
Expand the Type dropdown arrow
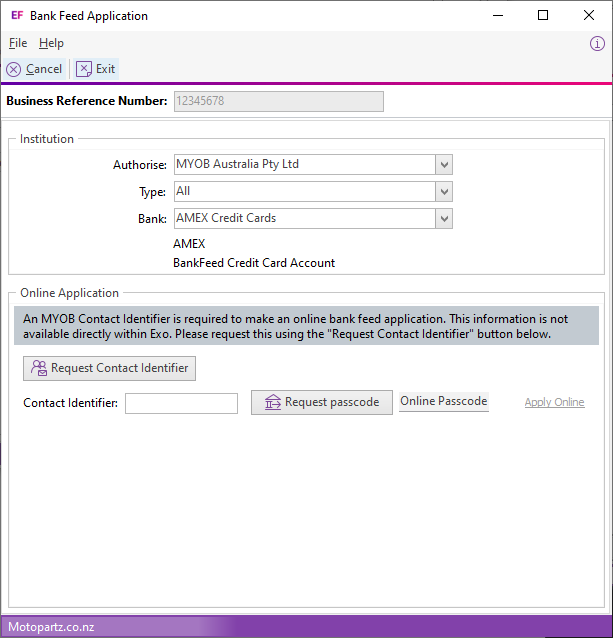pos(444,192)
